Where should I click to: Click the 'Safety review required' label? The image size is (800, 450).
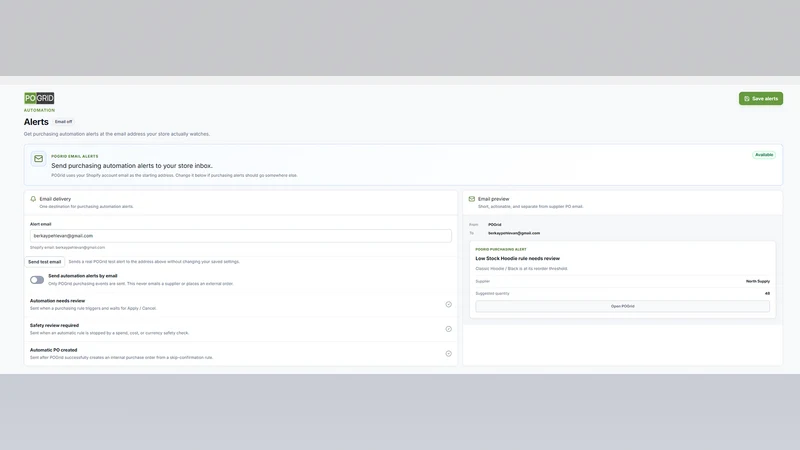[x=55, y=326]
